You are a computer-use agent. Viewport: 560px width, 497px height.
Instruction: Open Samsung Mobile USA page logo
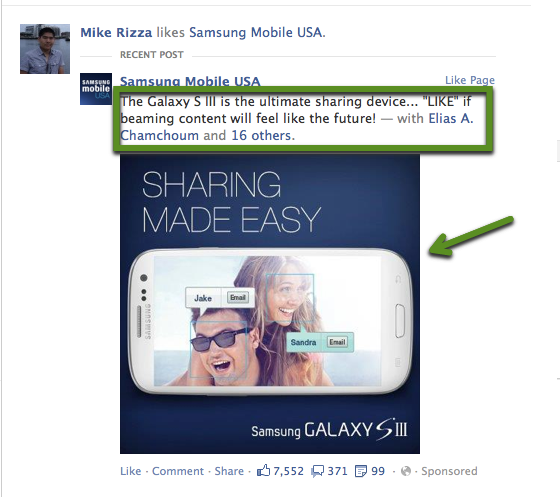coord(96,89)
